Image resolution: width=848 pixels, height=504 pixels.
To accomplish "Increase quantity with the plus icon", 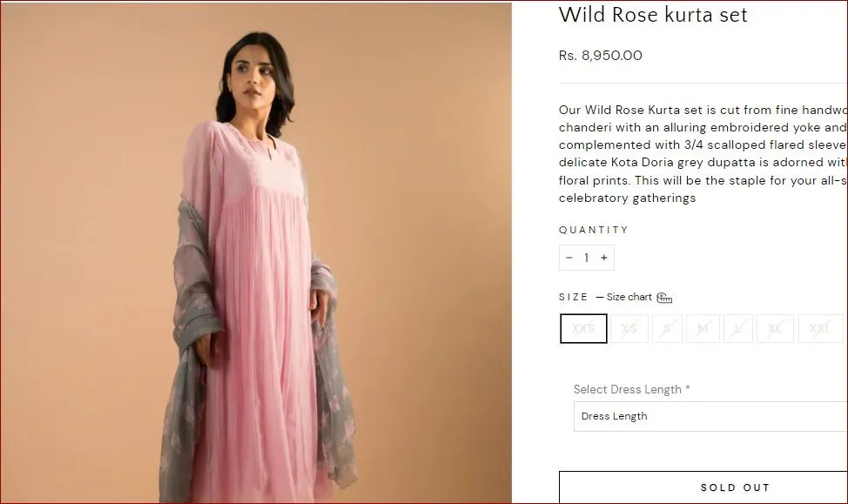I will point(603,258).
